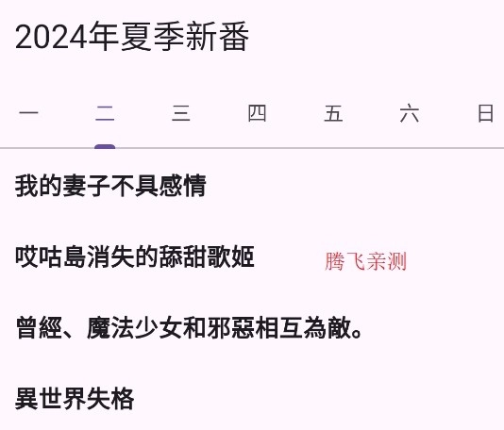Show the 六 (Saturday) schedule tab
The image size is (504, 430).
410,113
